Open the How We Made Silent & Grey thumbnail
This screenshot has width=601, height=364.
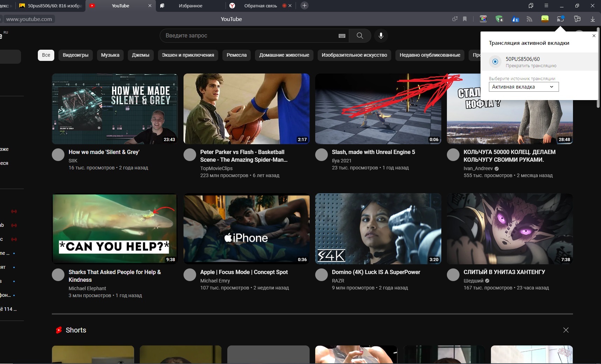115,109
